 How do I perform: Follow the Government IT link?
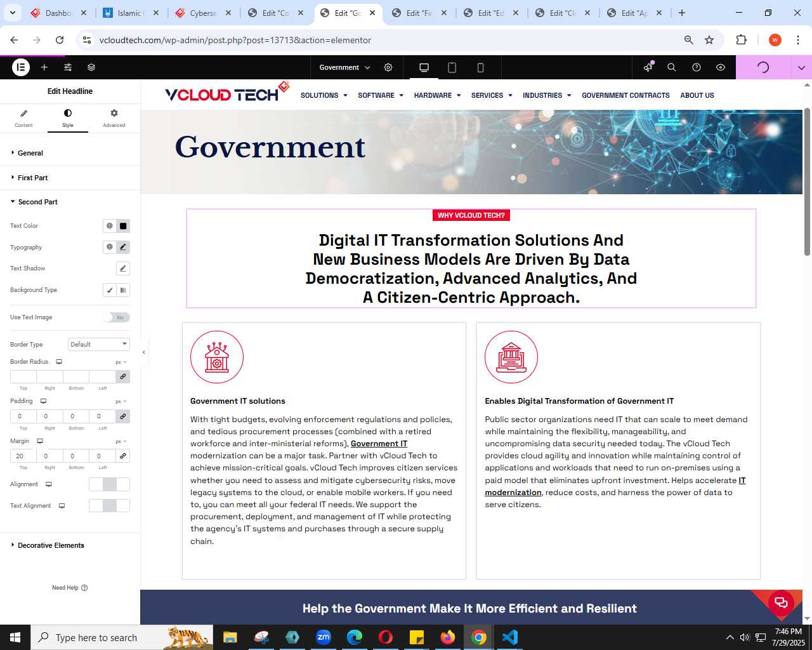tap(379, 444)
